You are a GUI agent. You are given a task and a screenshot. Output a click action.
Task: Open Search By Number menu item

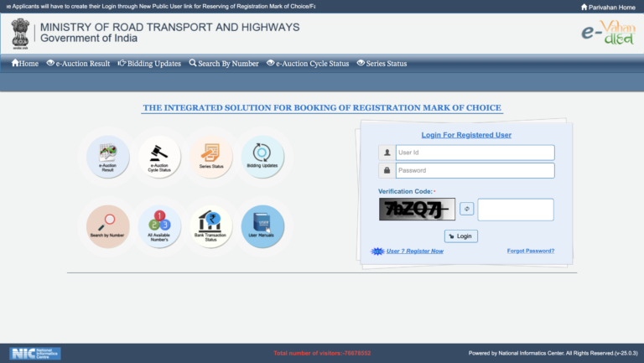(x=224, y=63)
